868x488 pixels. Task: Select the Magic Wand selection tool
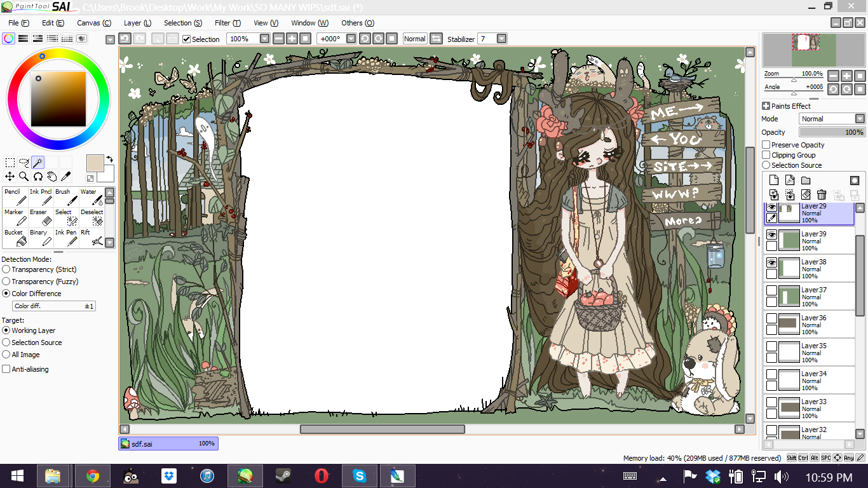pos(38,163)
